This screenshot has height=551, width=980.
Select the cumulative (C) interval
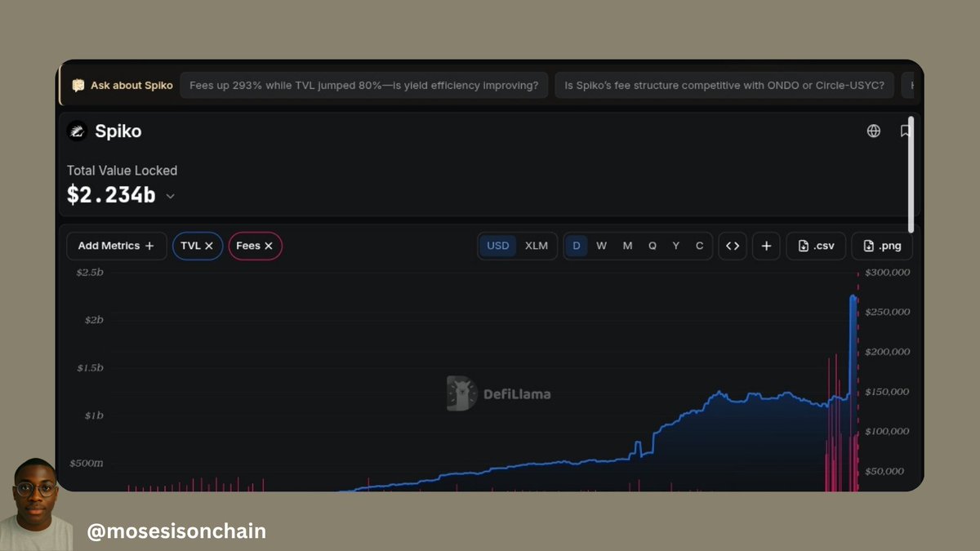tap(699, 246)
